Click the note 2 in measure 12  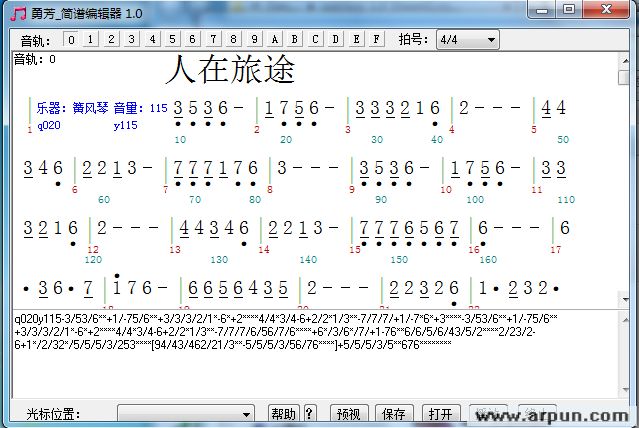point(102,228)
